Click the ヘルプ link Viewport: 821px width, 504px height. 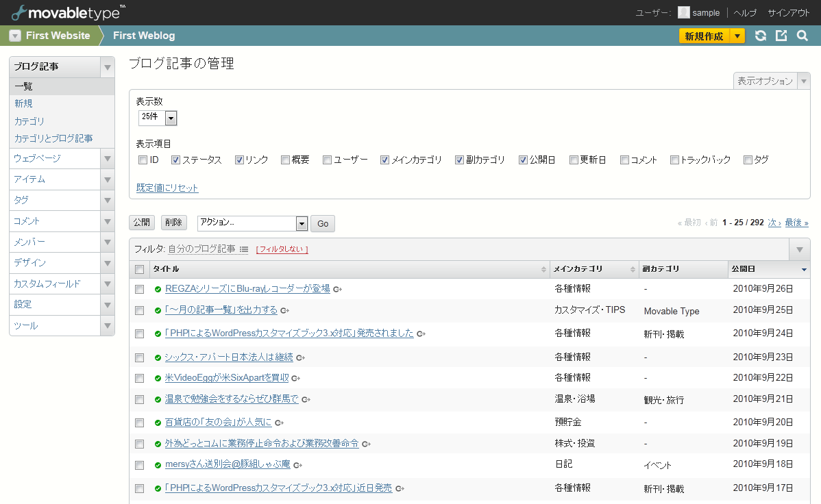click(745, 12)
